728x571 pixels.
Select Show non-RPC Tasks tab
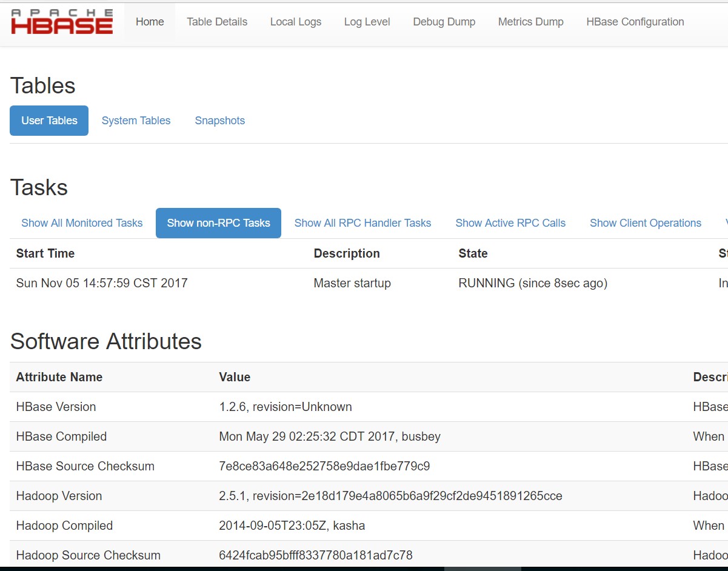click(218, 223)
